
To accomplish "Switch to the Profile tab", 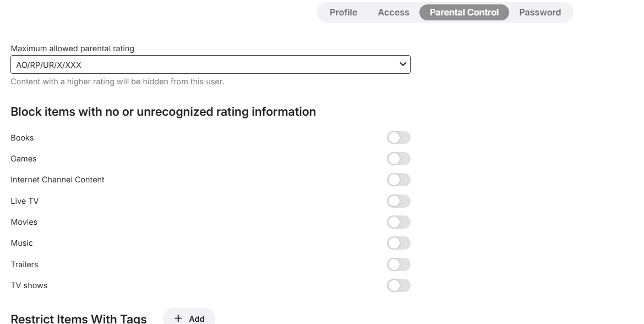I will pyautogui.click(x=343, y=12).
